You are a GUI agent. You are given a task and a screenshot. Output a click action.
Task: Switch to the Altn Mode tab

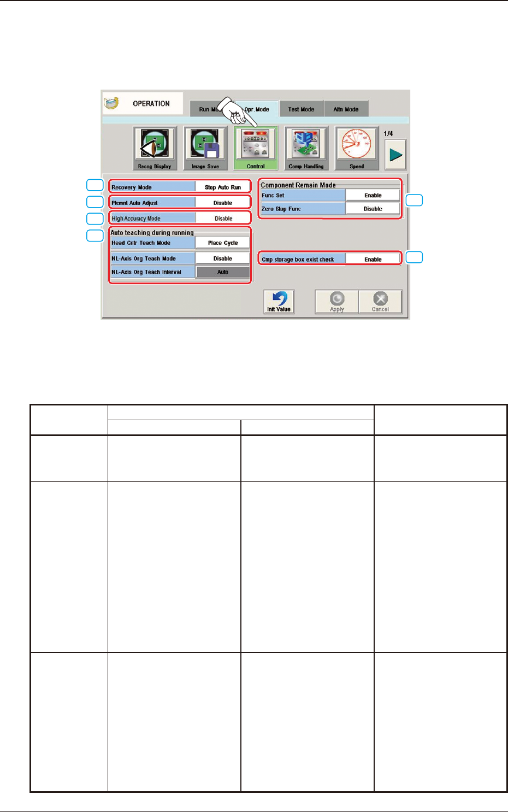346,108
